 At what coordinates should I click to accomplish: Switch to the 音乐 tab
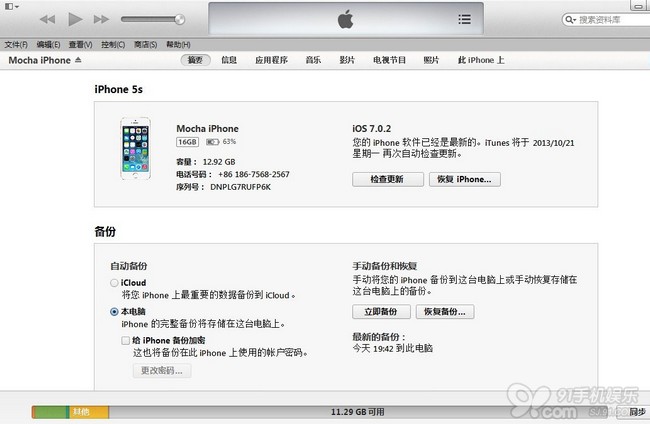313,60
